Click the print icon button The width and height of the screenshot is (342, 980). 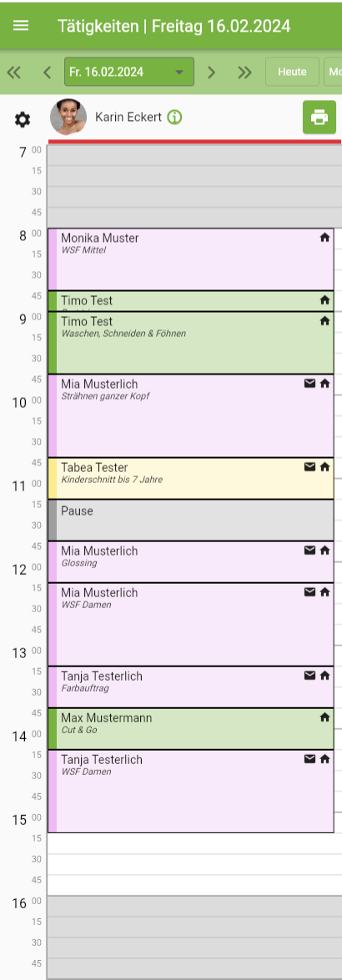click(x=319, y=117)
